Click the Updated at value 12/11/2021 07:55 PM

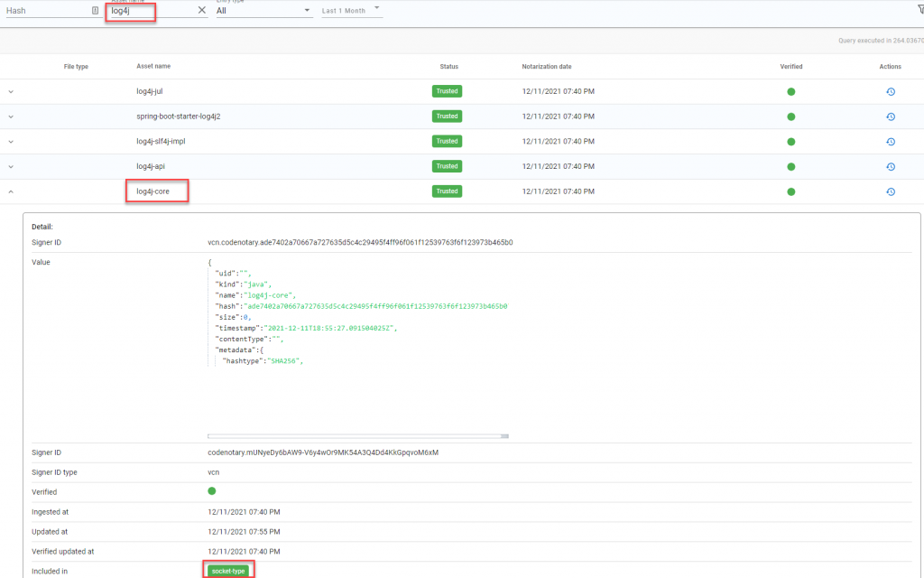244,531
